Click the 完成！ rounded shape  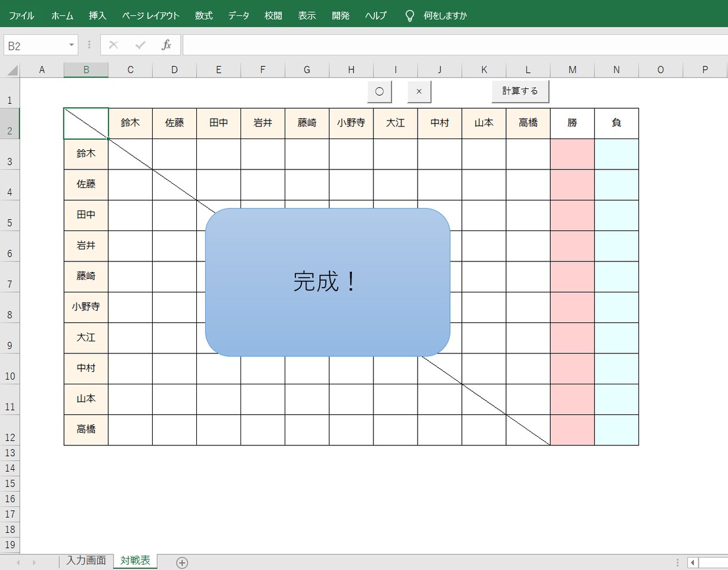click(x=328, y=282)
